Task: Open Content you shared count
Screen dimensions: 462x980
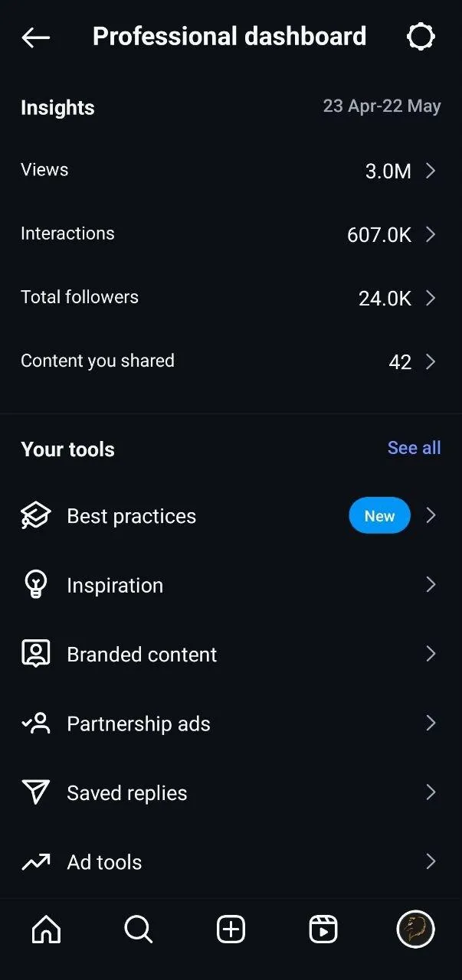Action: point(401,361)
